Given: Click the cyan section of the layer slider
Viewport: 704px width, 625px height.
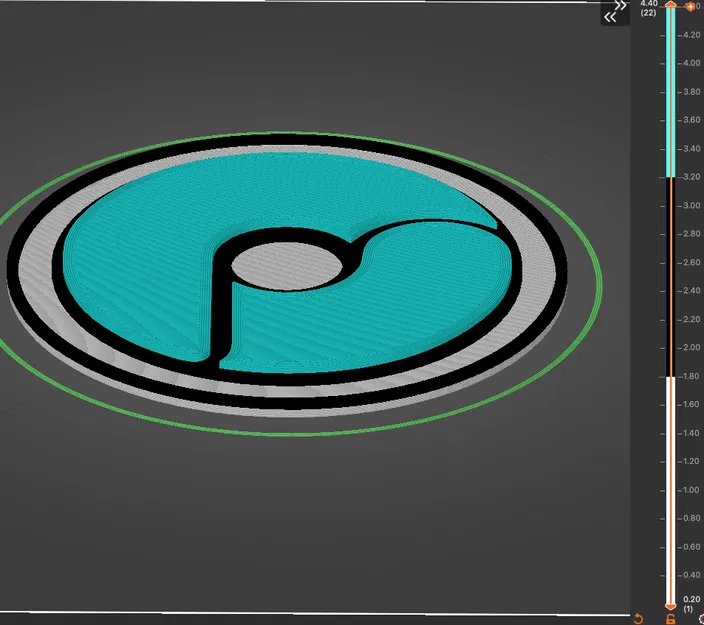Looking at the screenshot, I should (670, 92).
